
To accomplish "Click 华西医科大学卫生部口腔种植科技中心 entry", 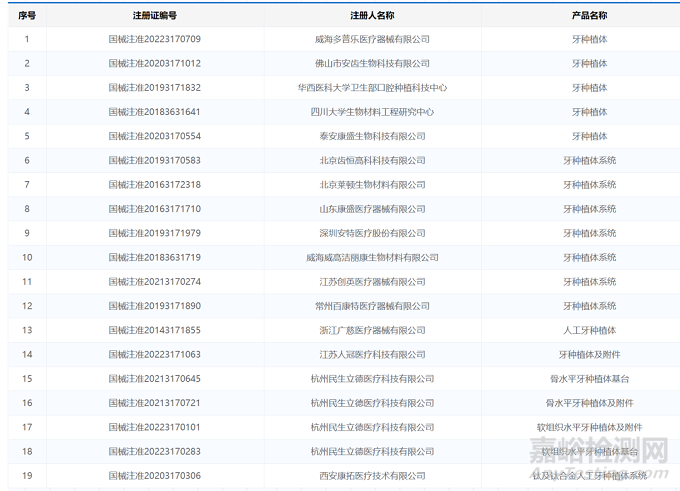I will [x=372, y=87].
